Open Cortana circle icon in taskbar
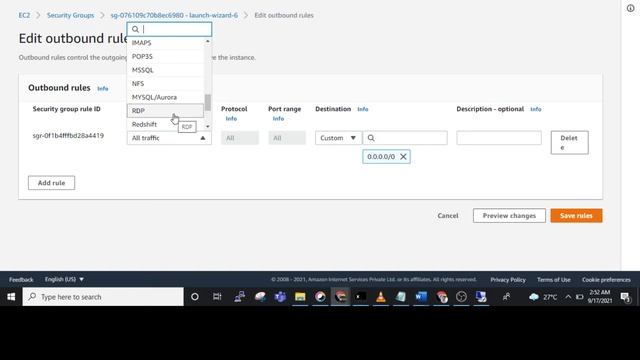The height and width of the screenshot is (360, 640). click(195, 297)
